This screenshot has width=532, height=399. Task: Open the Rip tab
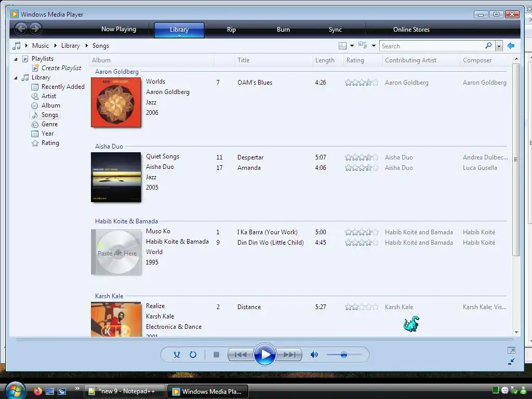tap(231, 30)
